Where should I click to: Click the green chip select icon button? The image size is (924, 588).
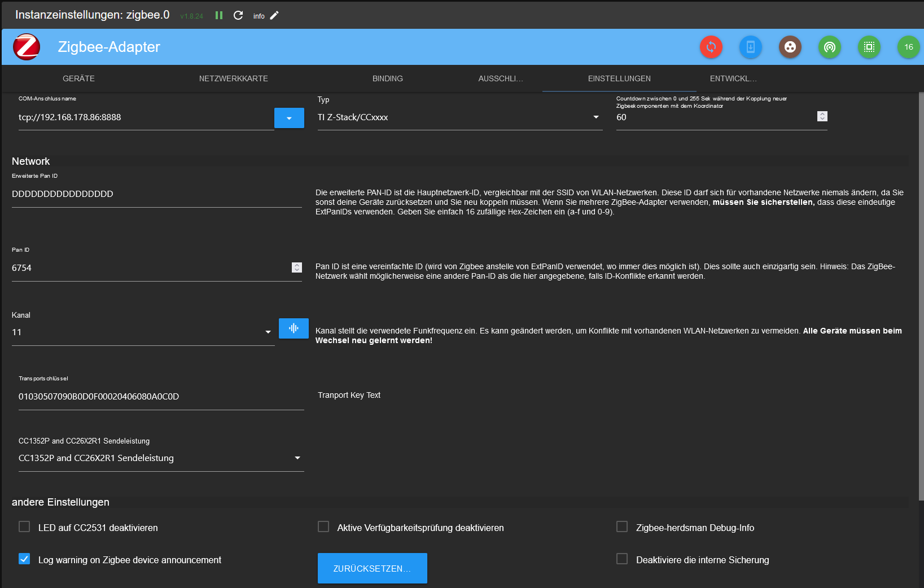pyautogui.click(x=869, y=47)
